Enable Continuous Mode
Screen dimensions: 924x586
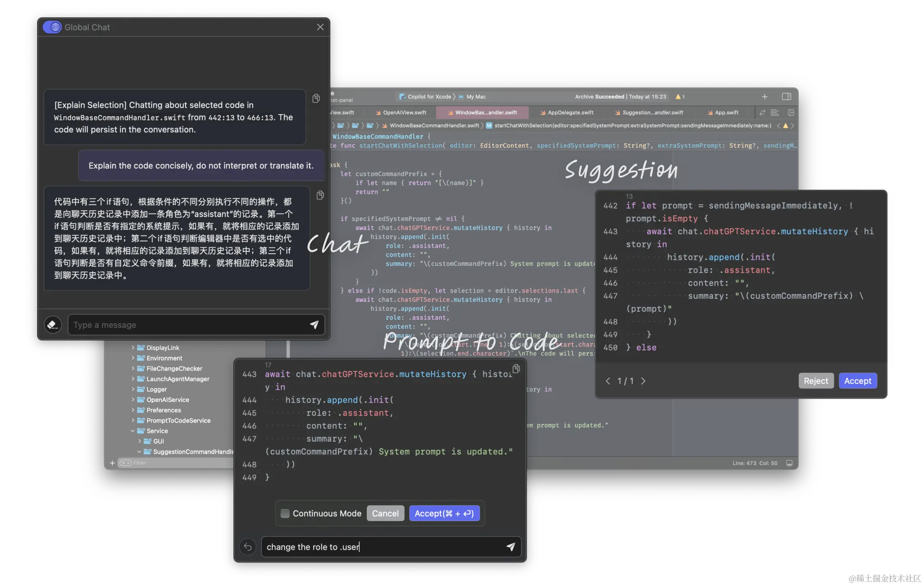click(285, 513)
